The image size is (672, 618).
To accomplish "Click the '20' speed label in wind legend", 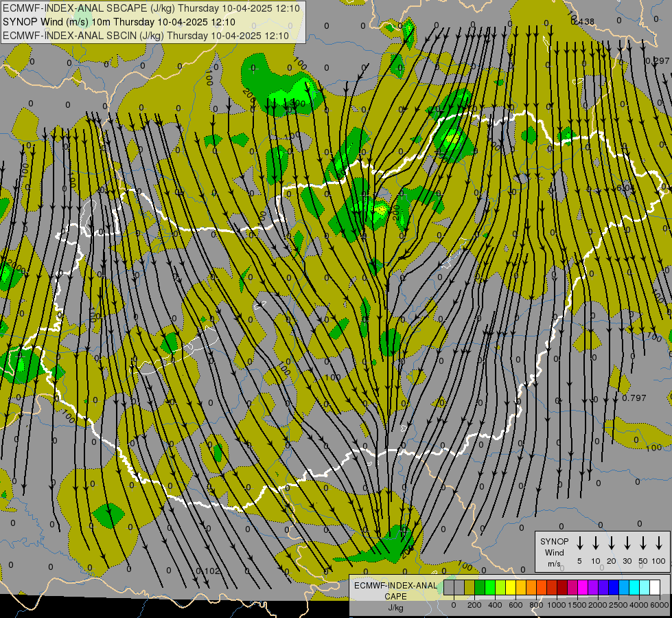I will pos(612,561).
